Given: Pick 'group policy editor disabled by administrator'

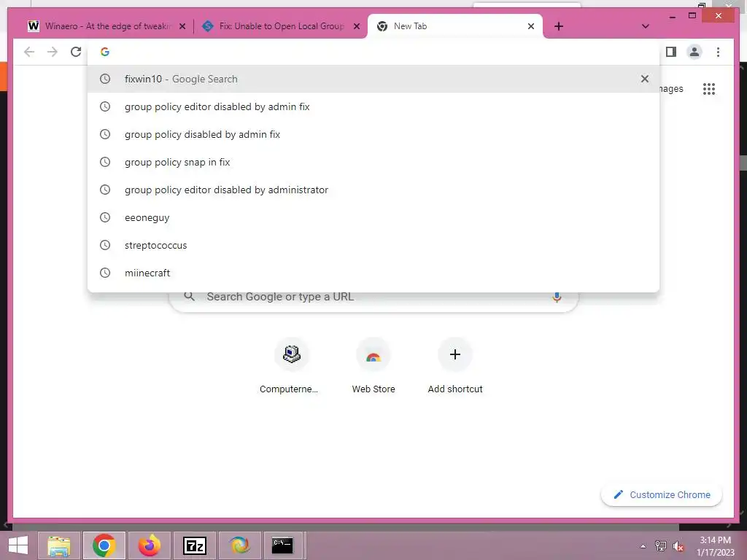Looking at the screenshot, I should 373,190.
